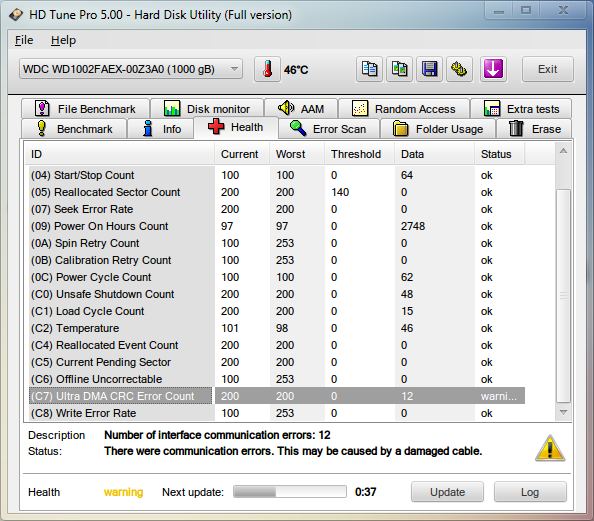This screenshot has width=594, height=521.
Task: Click the HD Tune title bar icon
Action: [16, 15]
